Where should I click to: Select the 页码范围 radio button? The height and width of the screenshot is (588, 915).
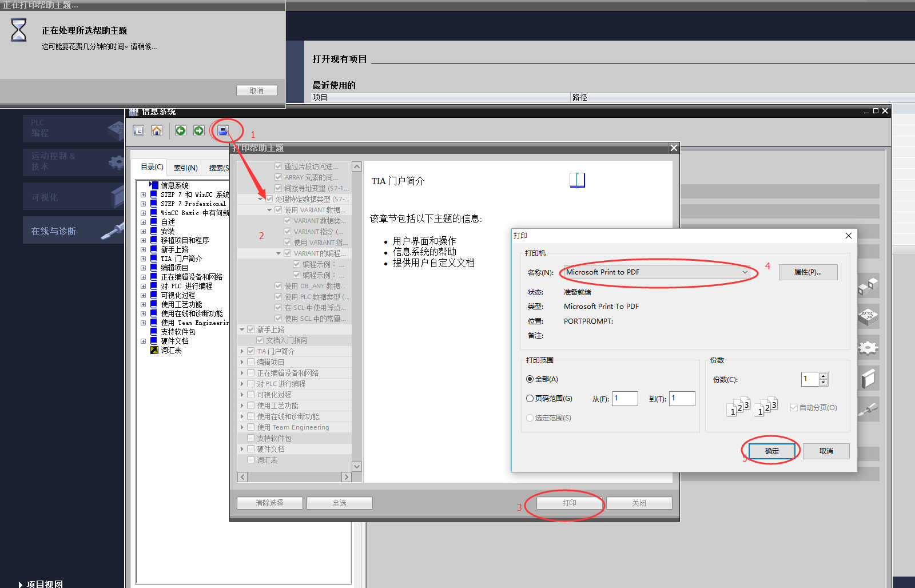point(530,399)
